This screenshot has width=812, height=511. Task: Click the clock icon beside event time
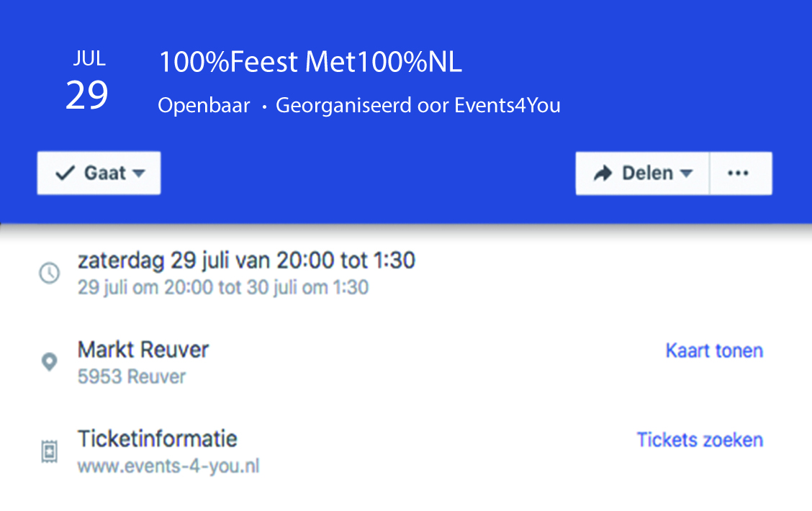(x=50, y=273)
